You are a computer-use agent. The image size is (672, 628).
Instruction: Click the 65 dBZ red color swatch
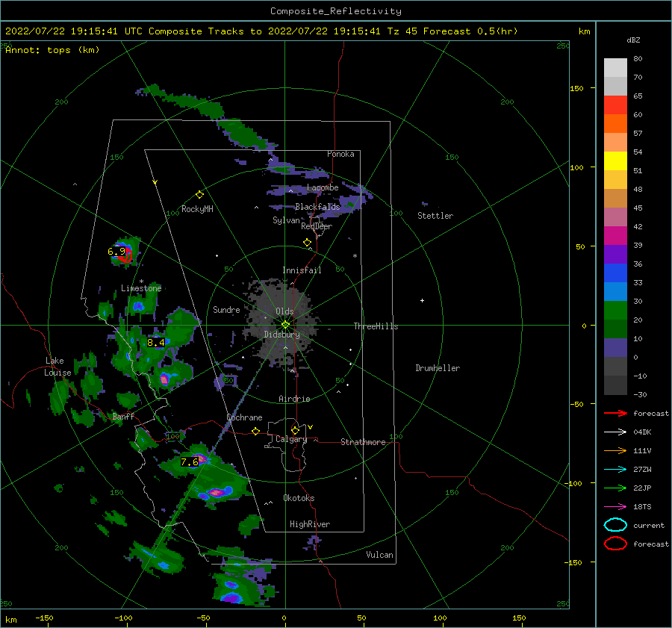(x=615, y=105)
